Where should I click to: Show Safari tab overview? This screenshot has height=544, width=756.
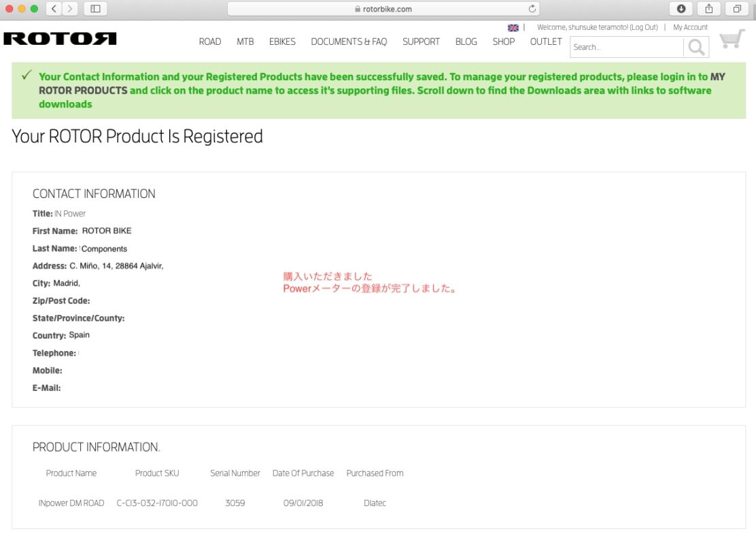click(x=737, y=9)
